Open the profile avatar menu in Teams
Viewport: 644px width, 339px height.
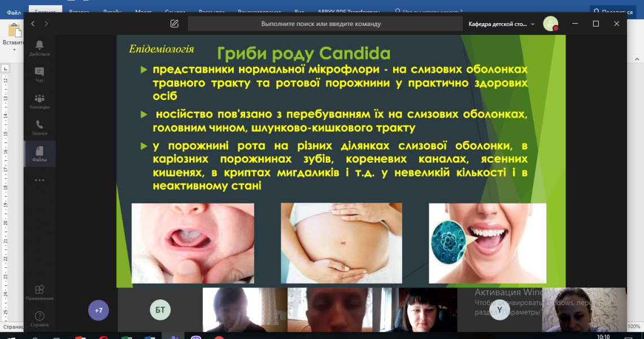pyautogui.click(x=550, y=24)
